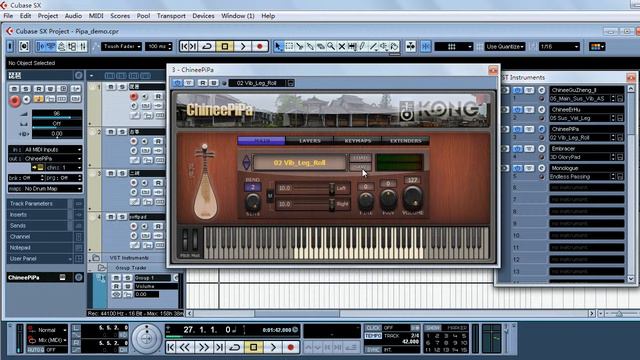The image size is (640, 360).
Task: Adjust the Left pan slider handle
Action: pos(332,188)
